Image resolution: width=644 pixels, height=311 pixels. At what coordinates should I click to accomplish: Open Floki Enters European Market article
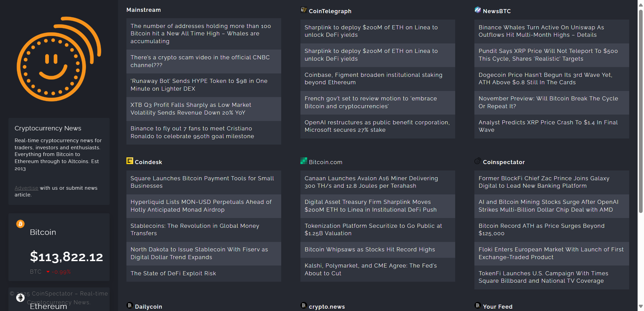point(551,253)
